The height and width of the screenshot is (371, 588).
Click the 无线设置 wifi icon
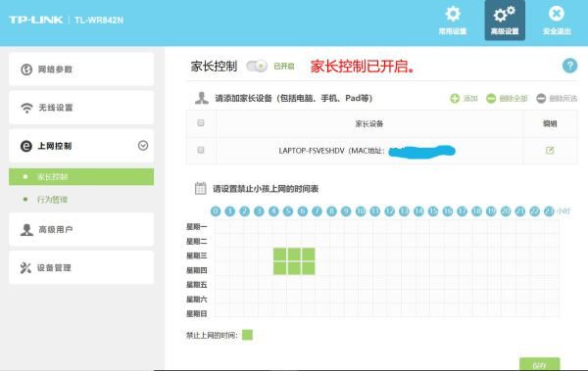pos(26,108)
